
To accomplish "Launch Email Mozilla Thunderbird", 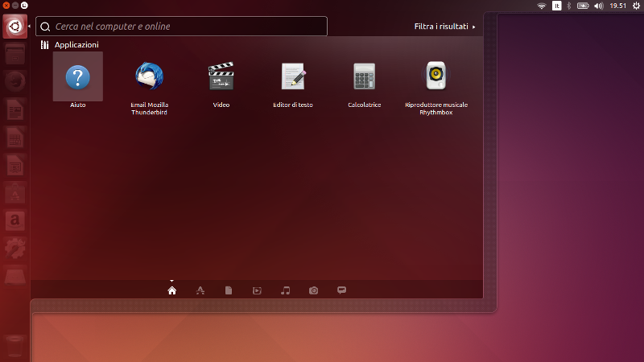I will (x=149, y=78).
